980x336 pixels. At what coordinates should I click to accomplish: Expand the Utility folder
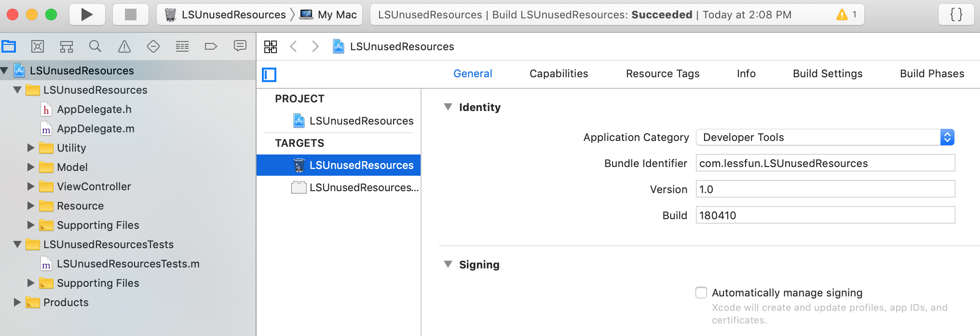tap(31, 148)
